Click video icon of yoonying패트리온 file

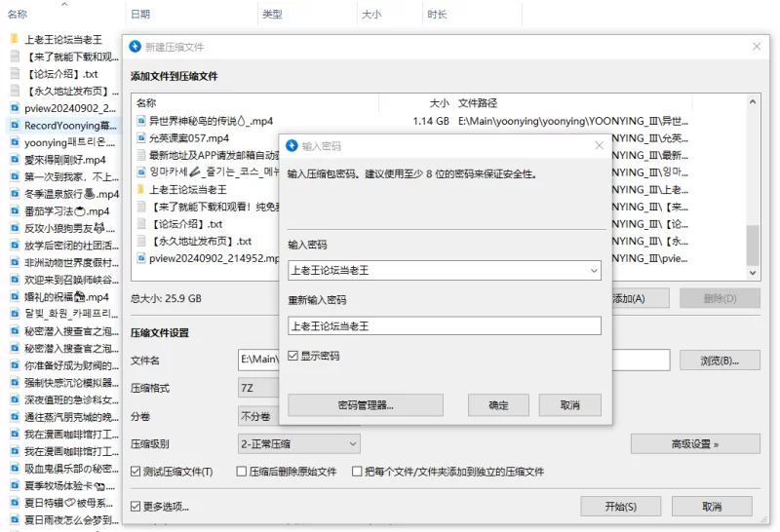pyautogui.click(x=15, y=142)
